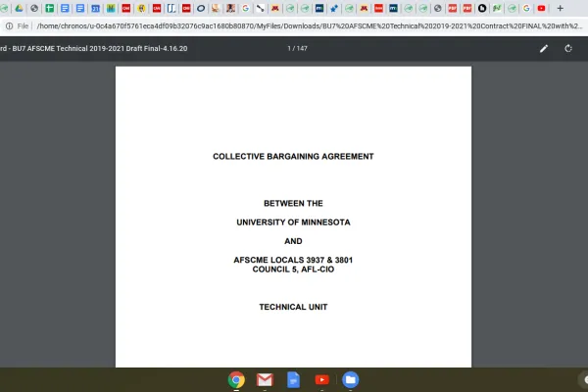Launch Gmail from the shelf
This screenshot has width=588, height=392.
(265, 379)
